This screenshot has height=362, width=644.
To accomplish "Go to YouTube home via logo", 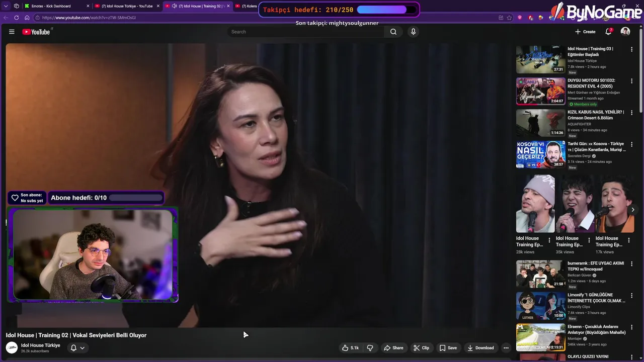I will click(36, 32).
